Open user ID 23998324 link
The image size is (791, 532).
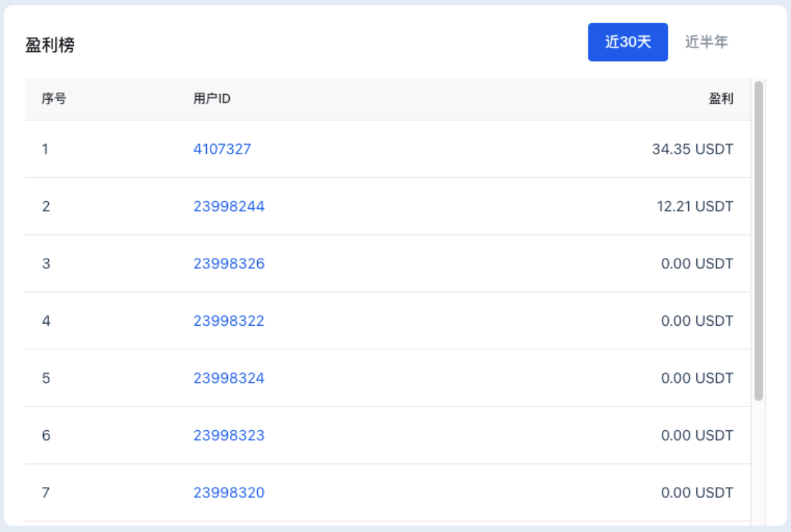(x=229, y=378)
